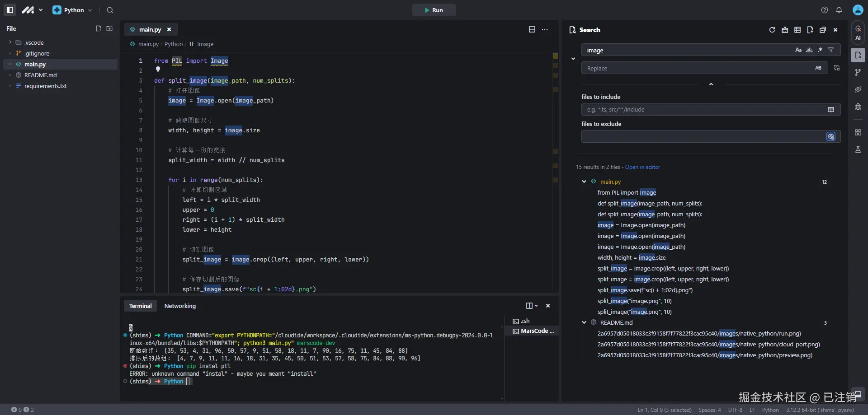Toggle Match Case in search box
The image size is (868, 415).
(798, 50)
